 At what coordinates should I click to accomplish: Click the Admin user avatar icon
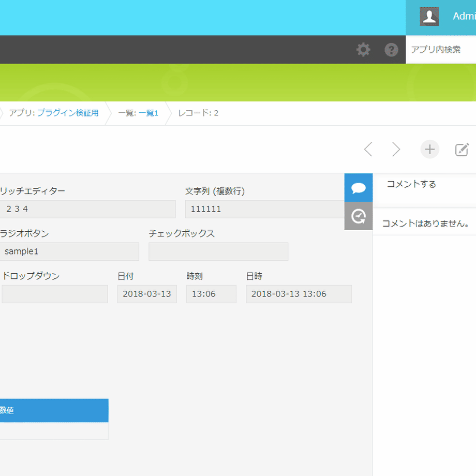[429, 17]
